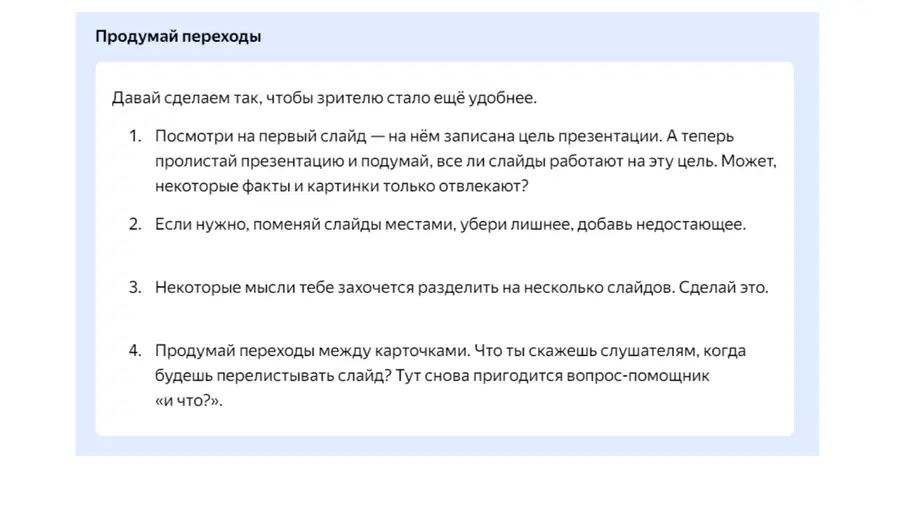Click item "Если нужно, поменяй слайды местами"
The image size is (900, 506).
point(450,224)
